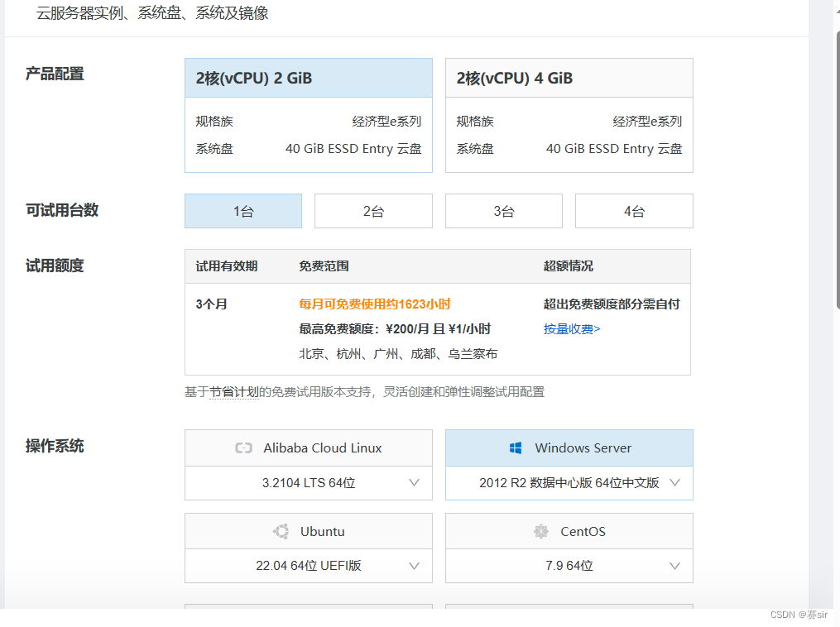
Task: Click the 超出免费额度部分需自付 text
Action: coord(612,304)
